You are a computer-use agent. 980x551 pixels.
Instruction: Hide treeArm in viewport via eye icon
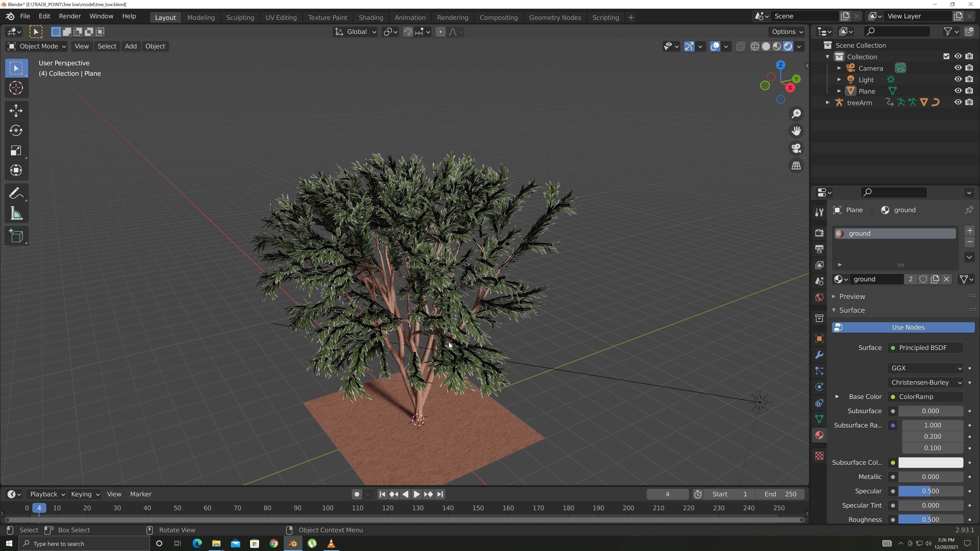pyautogui.click(x=958, y=102)
